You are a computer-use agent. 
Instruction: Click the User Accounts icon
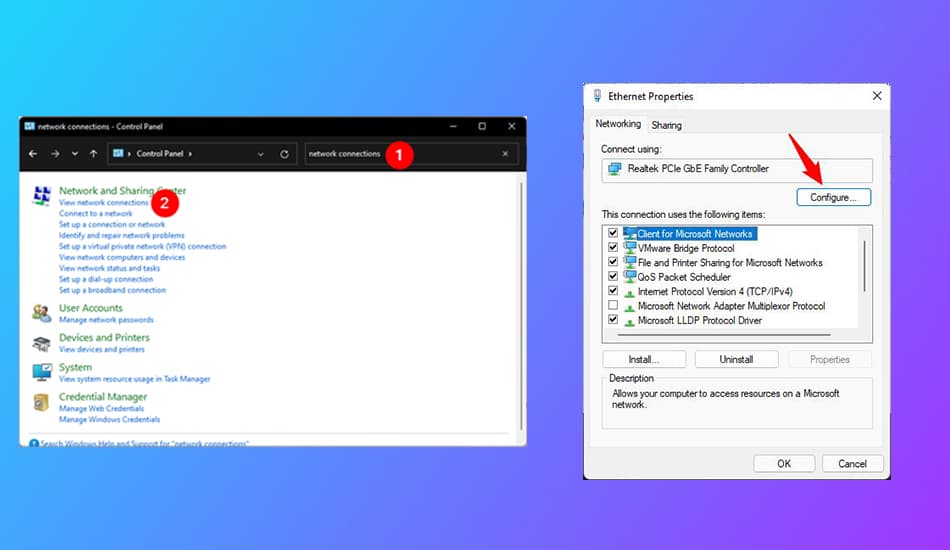point(41,313)
